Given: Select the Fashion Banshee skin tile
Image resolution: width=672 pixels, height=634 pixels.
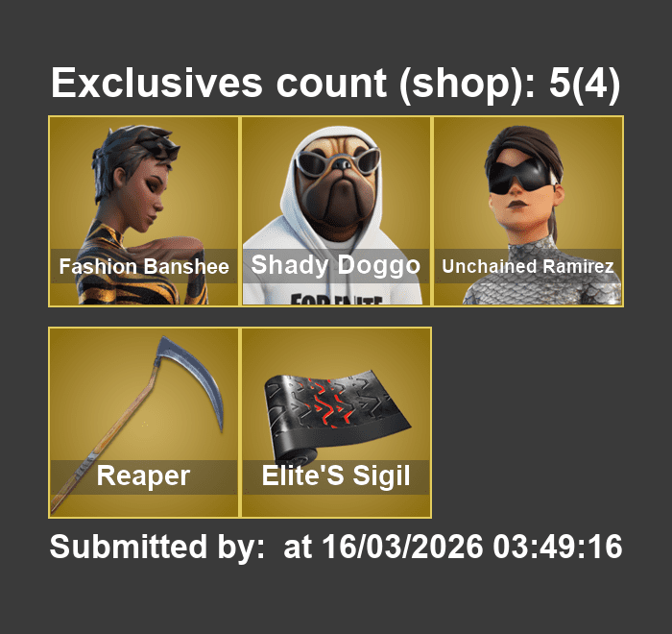Looking at the screenshot, I should (x=144, y=211).
